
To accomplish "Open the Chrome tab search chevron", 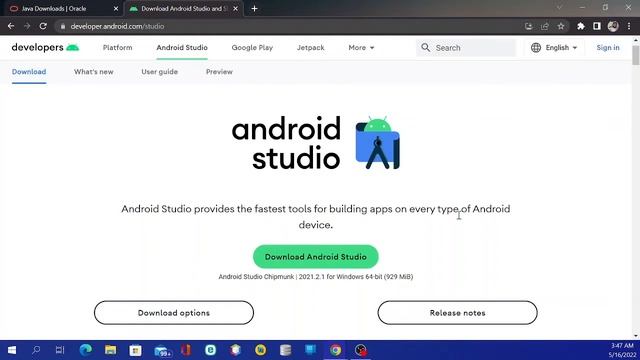I will (x=559, y=8).
